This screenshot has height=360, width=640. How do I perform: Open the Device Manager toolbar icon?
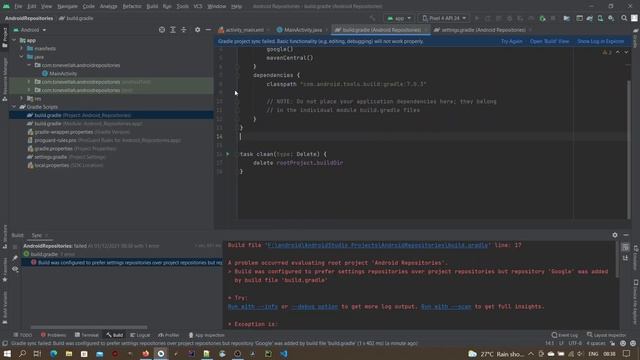point(600,18)
